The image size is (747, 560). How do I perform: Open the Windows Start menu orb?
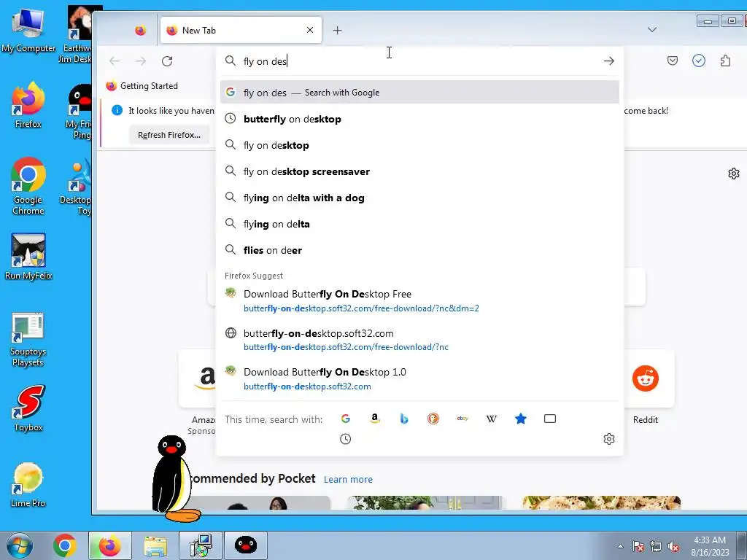(19, 545)
